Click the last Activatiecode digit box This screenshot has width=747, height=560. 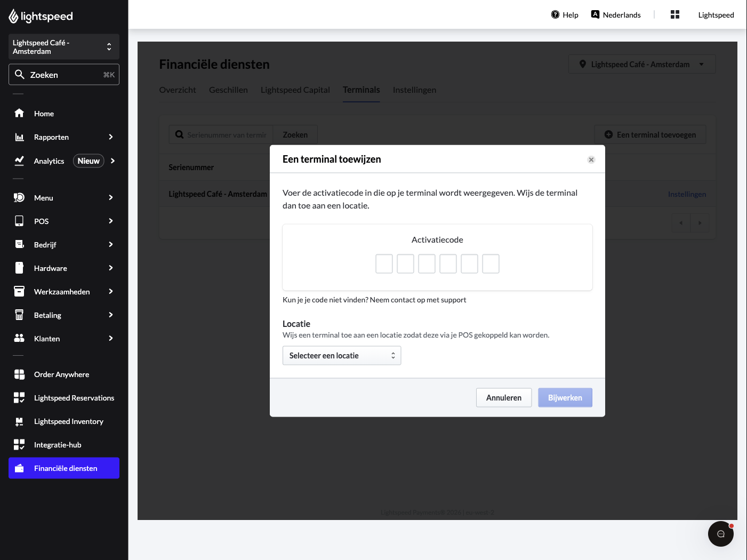(491, 263)
